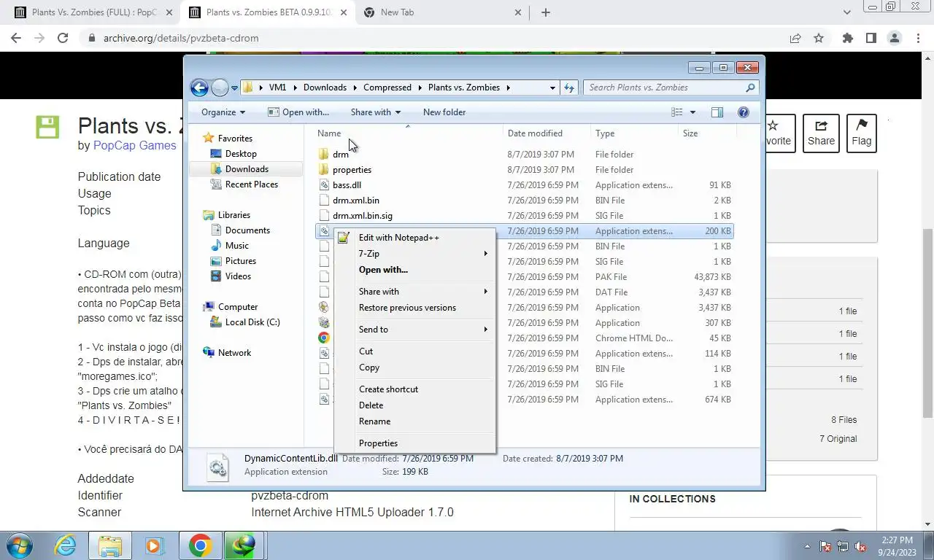Sort files by Date modified column
The width and height of the screenshot is (934, 560).
547,133
